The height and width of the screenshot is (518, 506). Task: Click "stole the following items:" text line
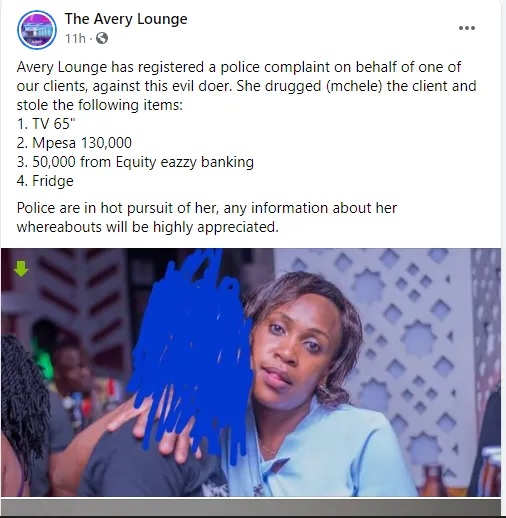[x=100, y=105]
